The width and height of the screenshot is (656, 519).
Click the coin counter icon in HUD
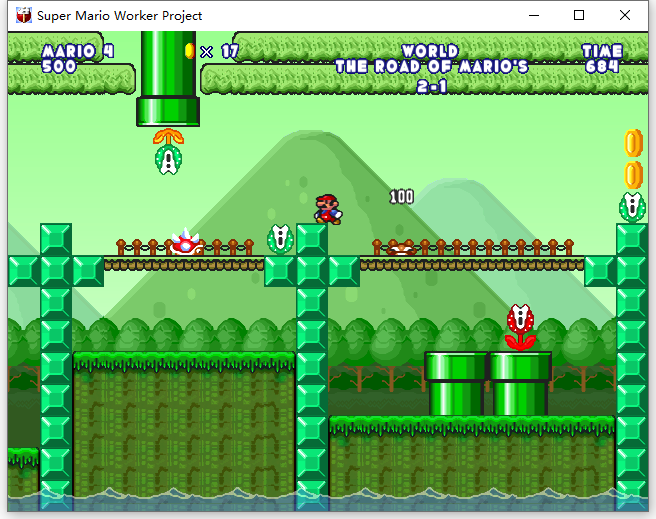click(x=190, y=51)
